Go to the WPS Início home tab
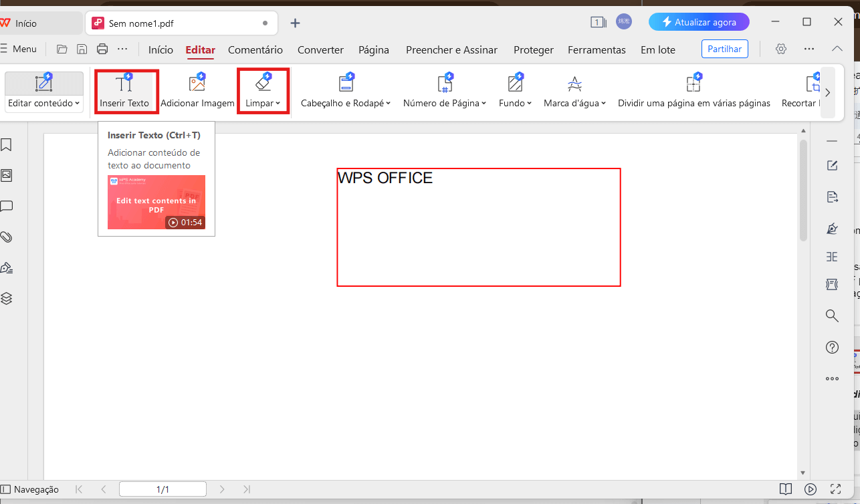Screen dimensions: 860x504 (40, 23)
